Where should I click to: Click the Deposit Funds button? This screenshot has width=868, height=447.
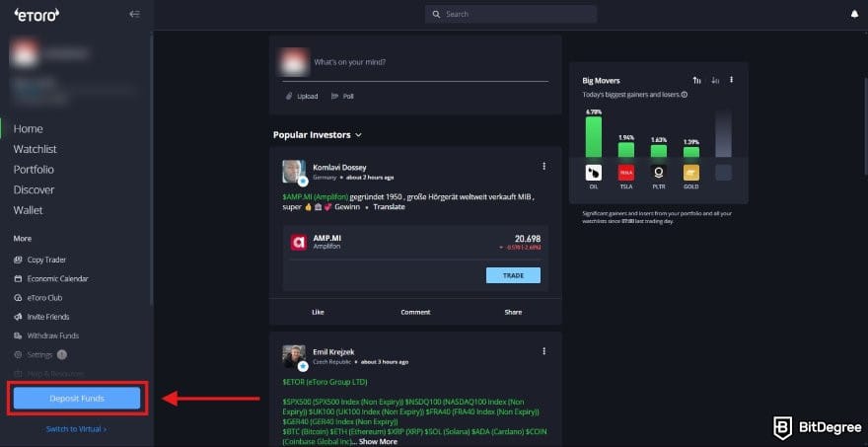pos(77,399)
